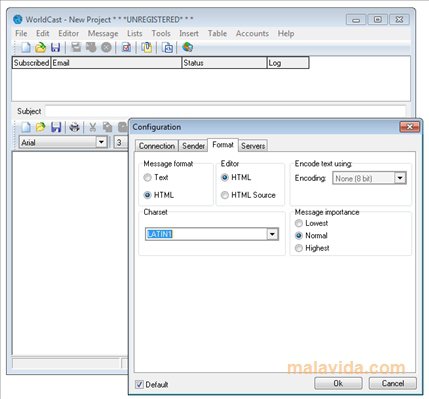429x399 pixels.
Task: Click the grayed send-all icon in top toolbar
Action: (x=91, y=48)
